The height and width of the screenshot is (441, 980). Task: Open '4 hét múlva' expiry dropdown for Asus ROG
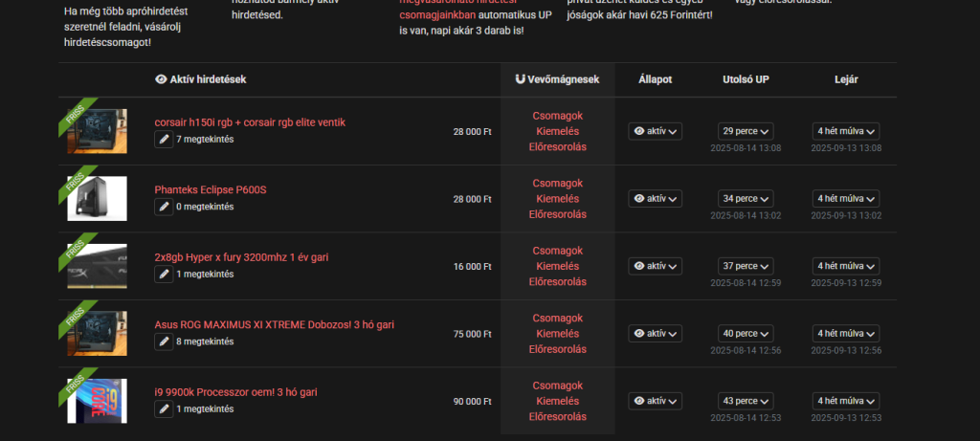[845, 334]
